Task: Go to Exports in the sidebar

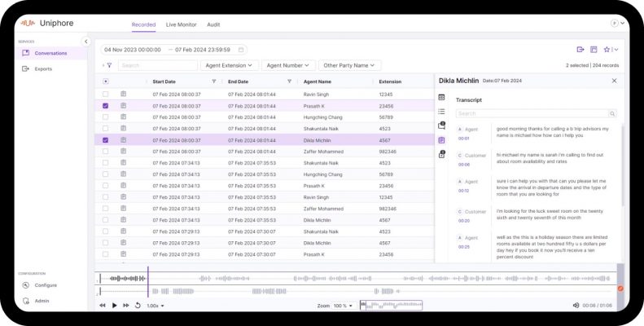Action: 42,68
